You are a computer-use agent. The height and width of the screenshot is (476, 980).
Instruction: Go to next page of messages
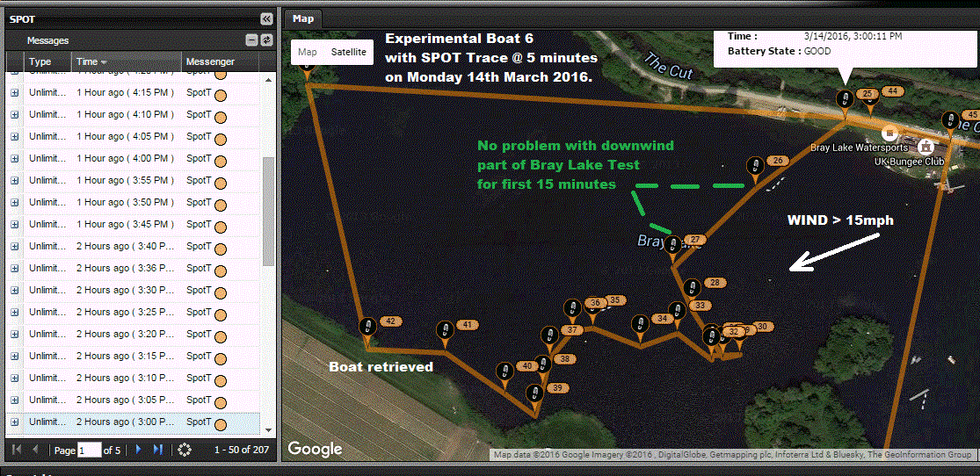pyautogui.click(x=139, y=449)
